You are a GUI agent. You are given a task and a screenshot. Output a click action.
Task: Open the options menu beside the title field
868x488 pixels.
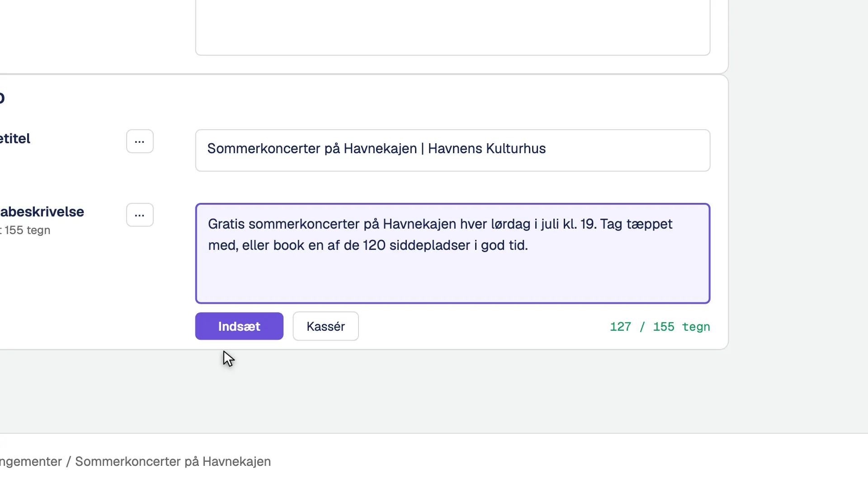pos(140,141)
